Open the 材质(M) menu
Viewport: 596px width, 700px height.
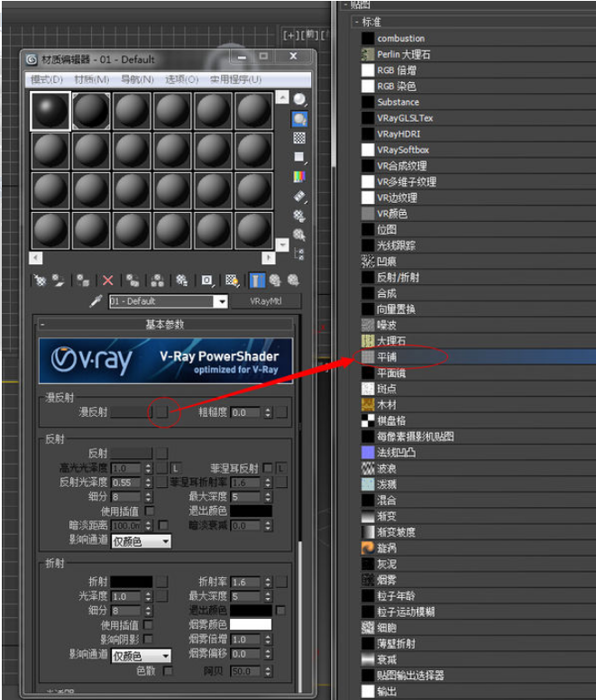[91, 79]
